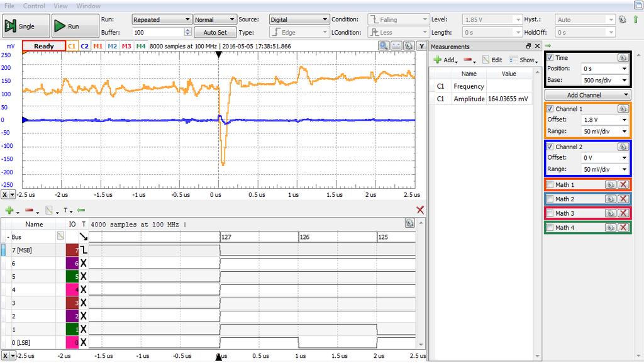Screen dimensions: 644x363
Task: Start acquisition with the Run button
Action: tap(75, 26)
